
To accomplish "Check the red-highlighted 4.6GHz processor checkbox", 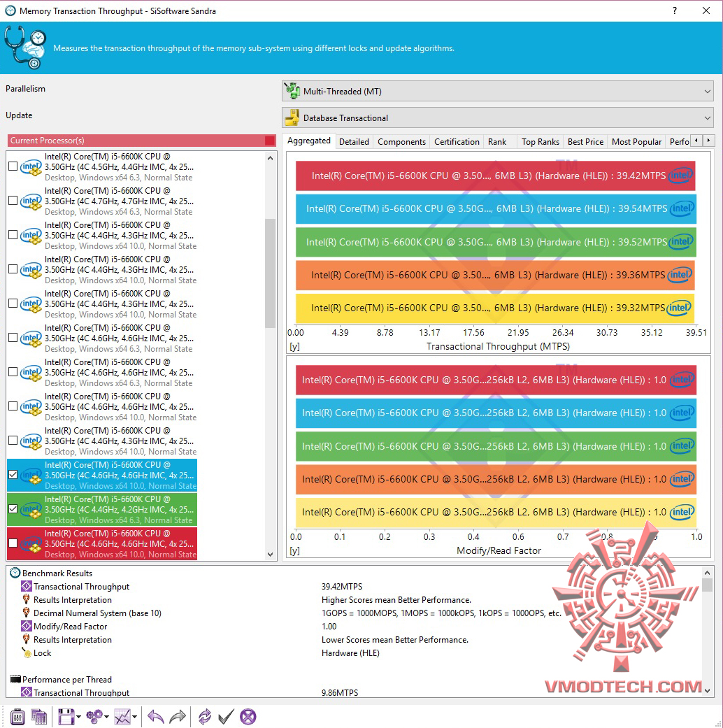I will (x=13, y=543).
